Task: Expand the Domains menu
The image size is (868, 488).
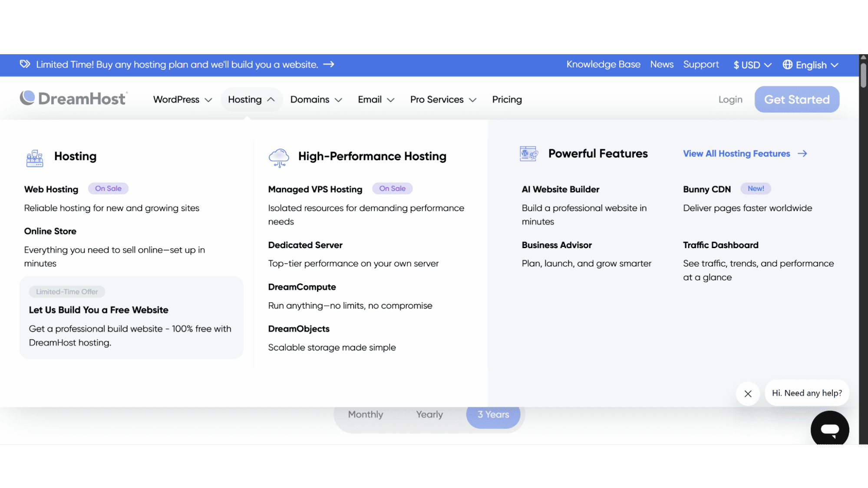Action: (x=316, y=99)
